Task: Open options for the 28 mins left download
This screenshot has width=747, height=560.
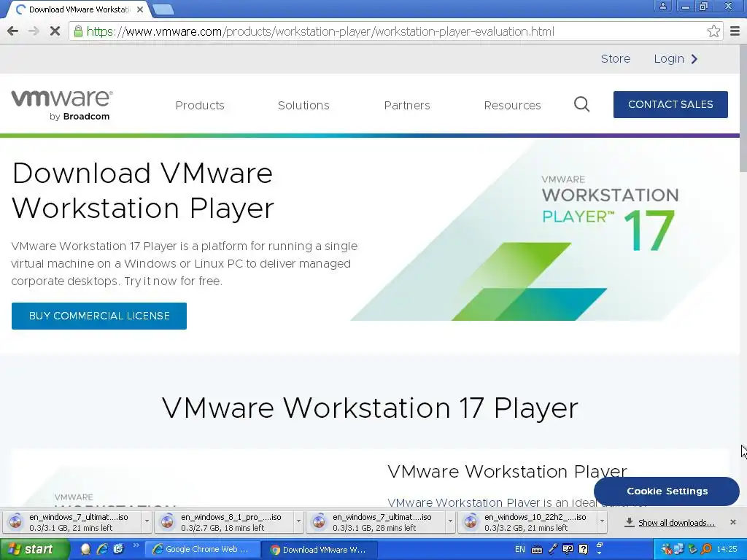Action: [450, 522]
